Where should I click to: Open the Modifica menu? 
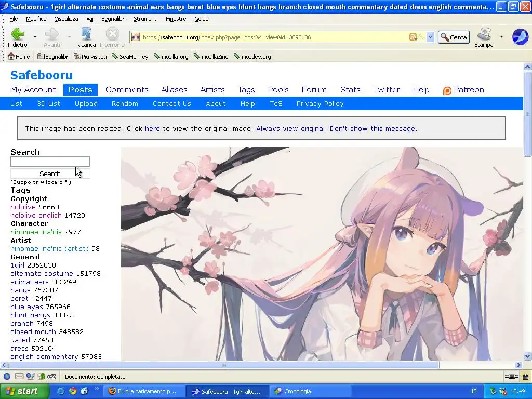point(36,19)
